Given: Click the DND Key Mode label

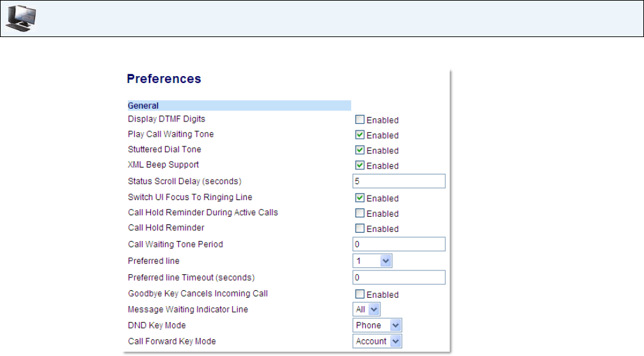Looking at the screenshot, I should coord(157,325).
